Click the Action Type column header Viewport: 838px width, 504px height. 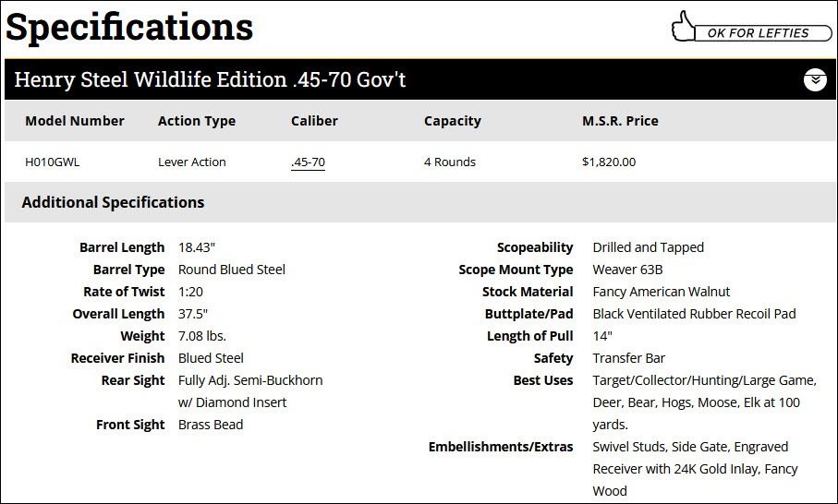pos(197,121)
